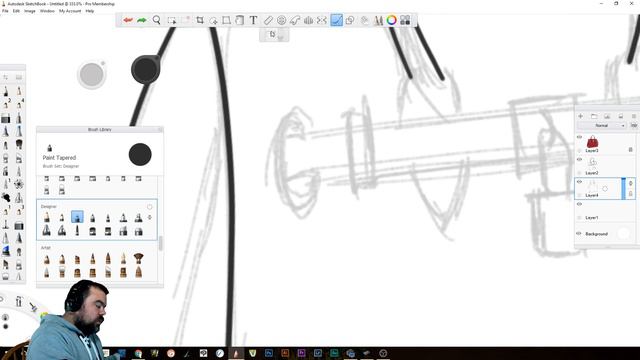The height and width of the screenshot is (360, 640).
Task: Click the Designer set circular options button
Action: 149,207
